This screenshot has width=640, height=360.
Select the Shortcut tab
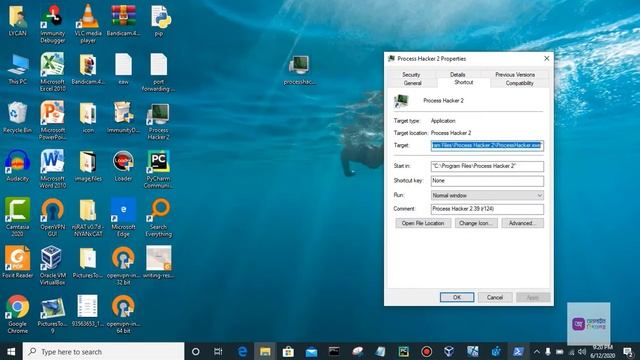(x=464, y=82)
